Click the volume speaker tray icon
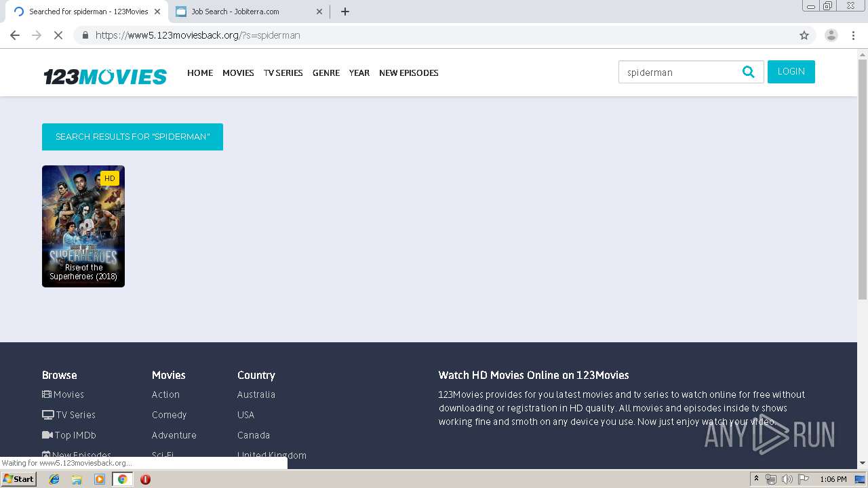This screenshot has height=488, width=868. tap(787, 479)
